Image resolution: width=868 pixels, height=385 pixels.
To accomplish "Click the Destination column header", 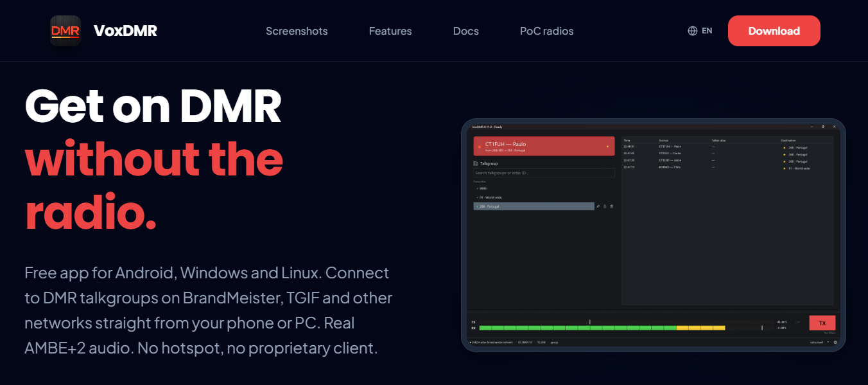I will pyautogui.click(x=788, y=140).
